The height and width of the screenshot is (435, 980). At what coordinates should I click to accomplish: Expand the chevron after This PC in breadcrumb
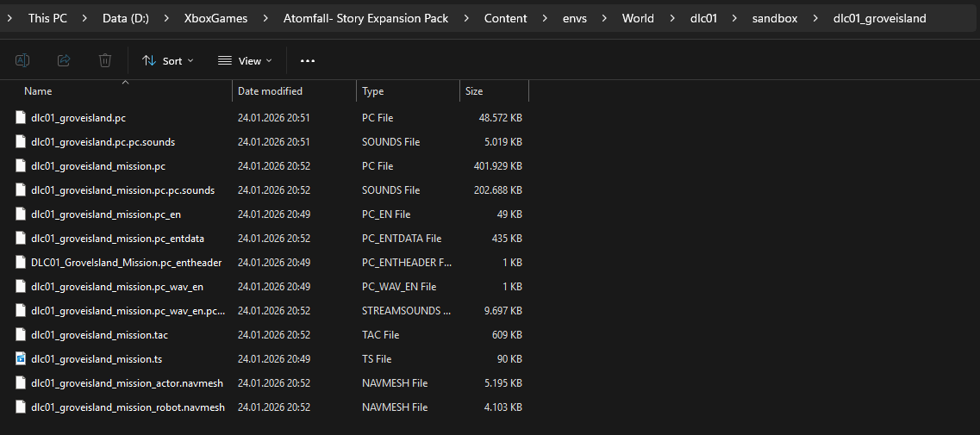84,18
